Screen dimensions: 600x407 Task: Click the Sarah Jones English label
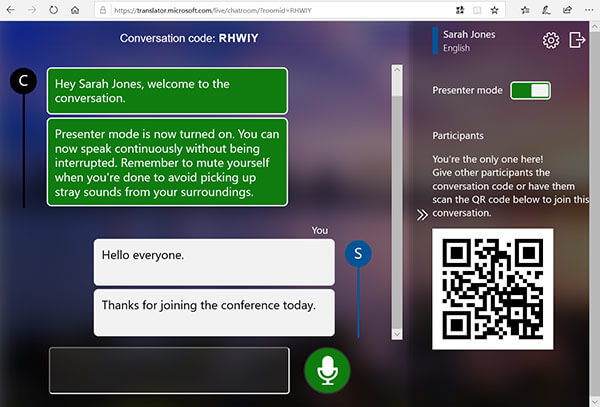(x=470, y=40)
